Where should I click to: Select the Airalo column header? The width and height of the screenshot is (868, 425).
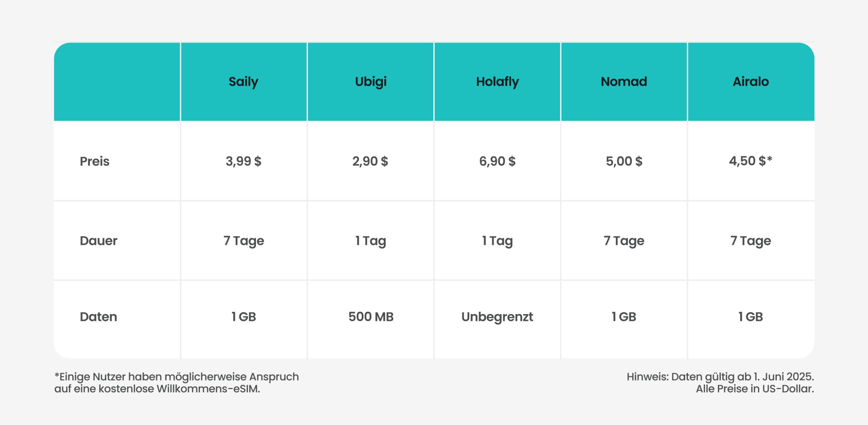pos(751,82)
